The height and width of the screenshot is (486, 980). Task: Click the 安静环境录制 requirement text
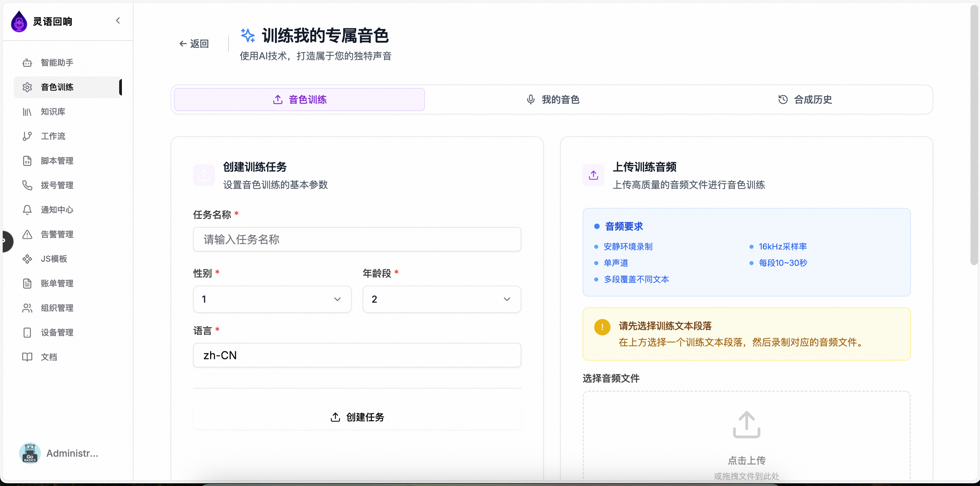628,247
